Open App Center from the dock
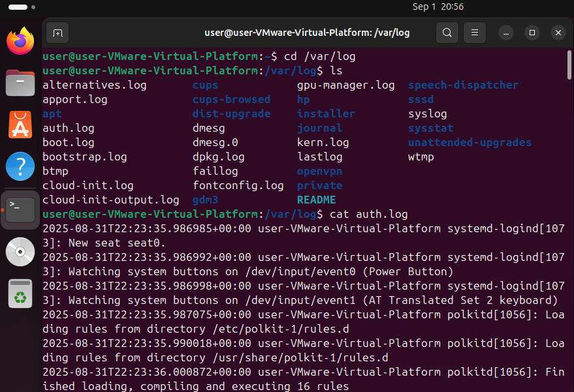 [20, 125]
